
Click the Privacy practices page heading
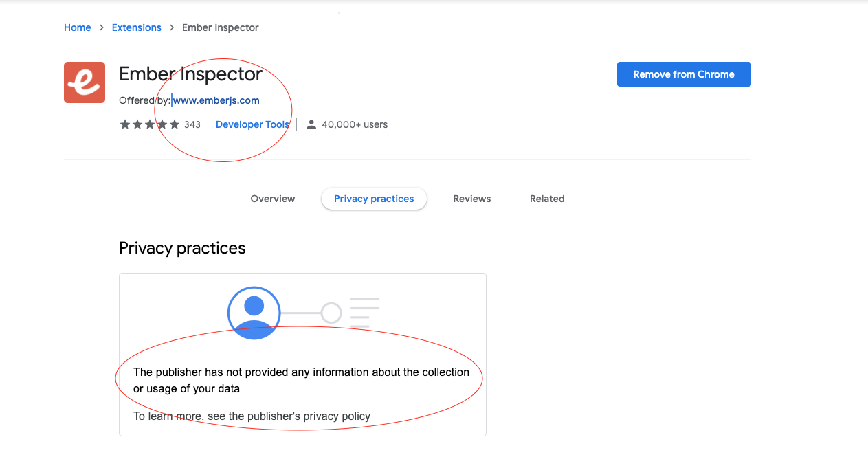point(182,248)
